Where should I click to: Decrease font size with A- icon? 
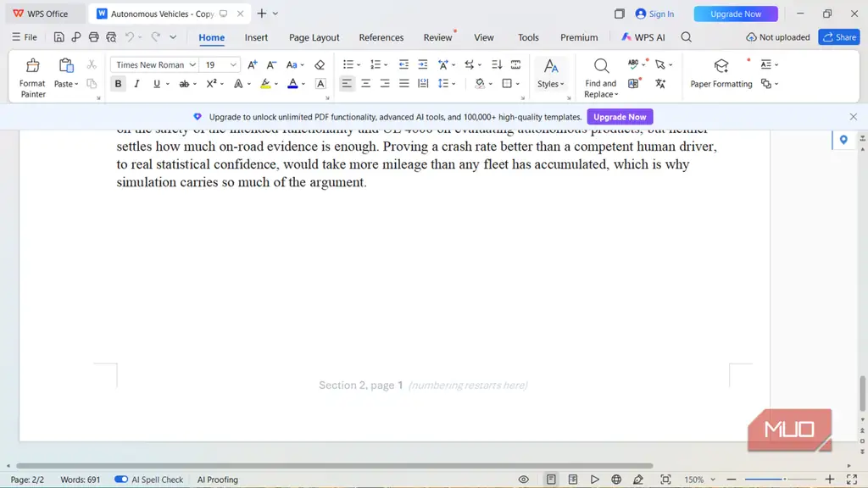[271, 64]
